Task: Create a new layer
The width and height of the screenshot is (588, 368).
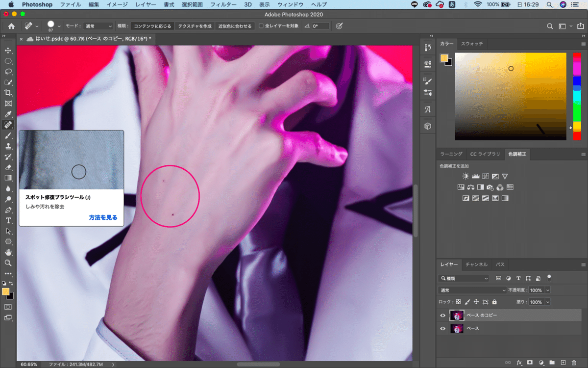Action: click(x=563, y=363)
